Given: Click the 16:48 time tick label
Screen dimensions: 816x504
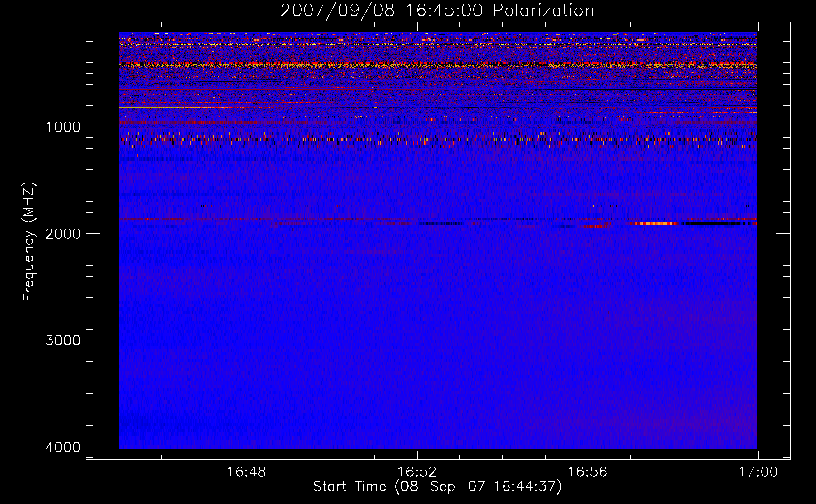Looking at the screenshot, I should pyautogui.click(x=247, y=472).
